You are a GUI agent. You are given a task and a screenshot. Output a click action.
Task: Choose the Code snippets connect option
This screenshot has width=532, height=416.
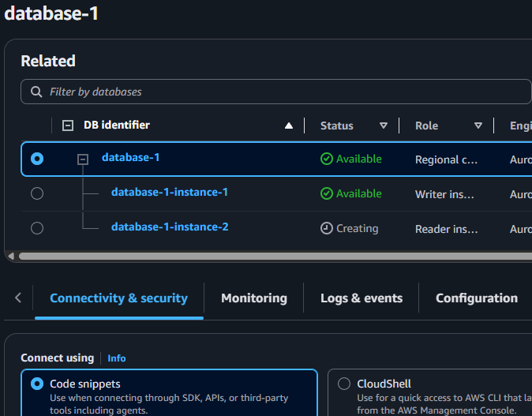coord(37,384)
